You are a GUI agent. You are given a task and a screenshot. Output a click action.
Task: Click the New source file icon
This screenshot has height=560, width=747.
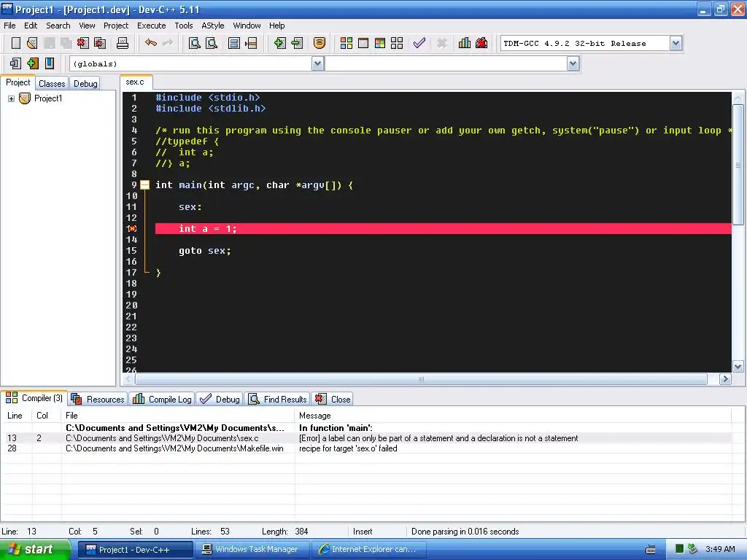pos(16,43)
